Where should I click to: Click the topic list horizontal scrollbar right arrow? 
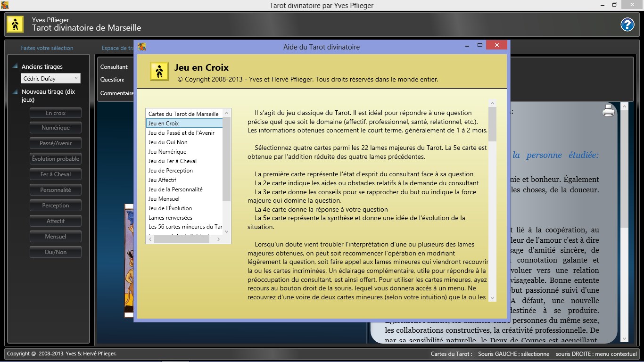tap(218, 239)
